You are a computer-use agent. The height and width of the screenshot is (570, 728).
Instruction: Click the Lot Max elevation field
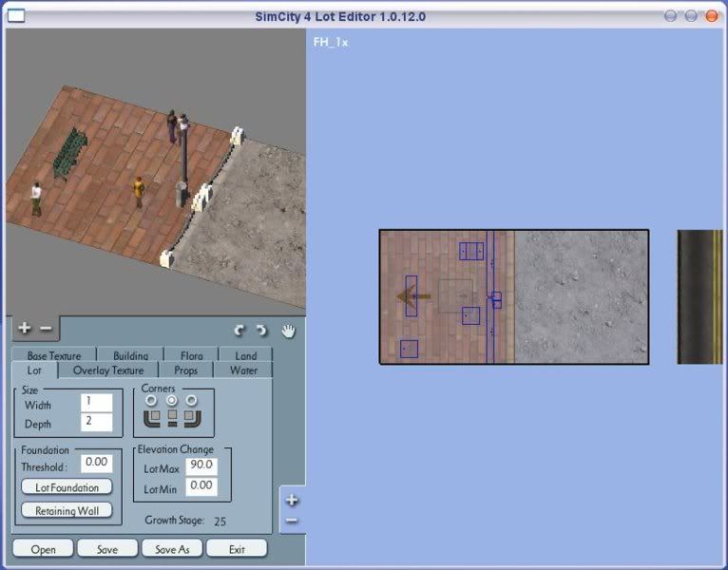tap(201, 466)
